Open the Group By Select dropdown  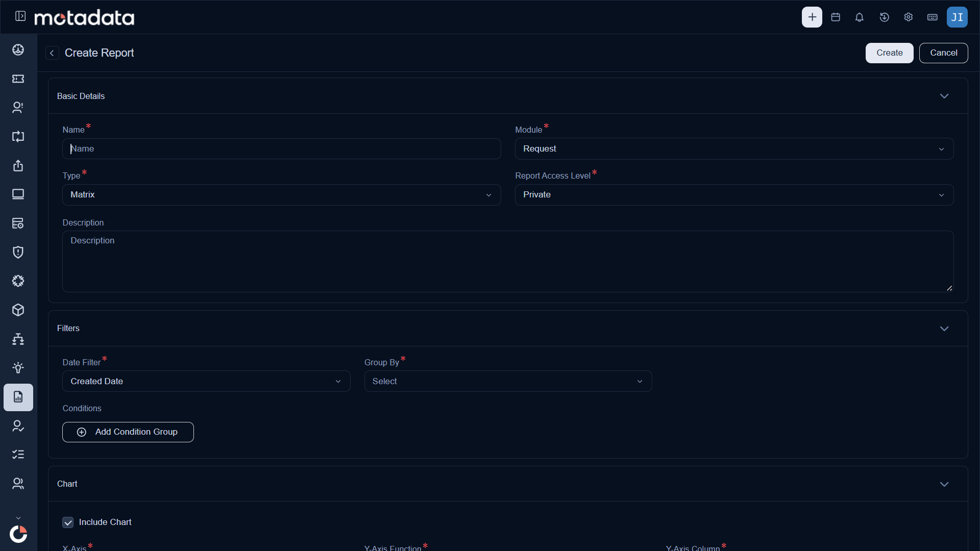[508, 381]
